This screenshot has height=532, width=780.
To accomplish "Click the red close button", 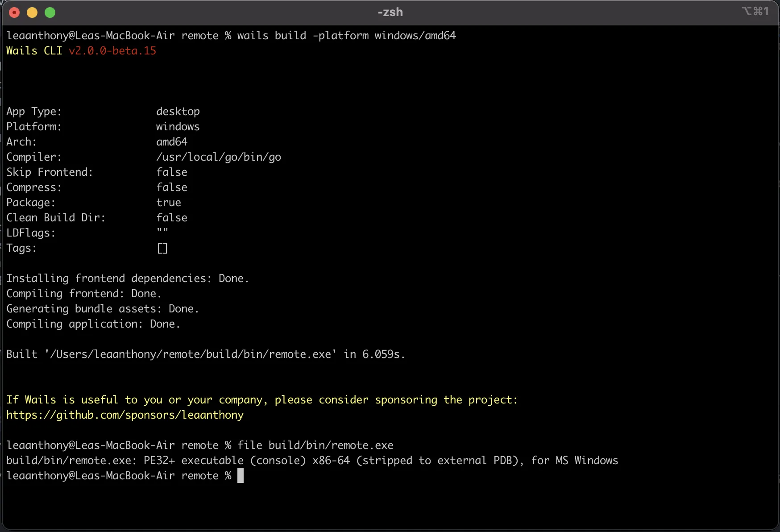I will 14,12.
